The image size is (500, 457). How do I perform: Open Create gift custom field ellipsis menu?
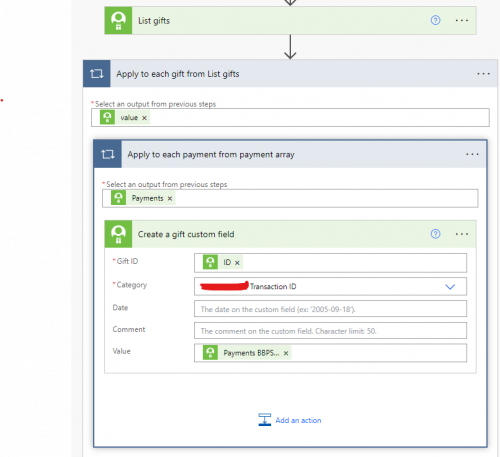[x=462, y=234]
